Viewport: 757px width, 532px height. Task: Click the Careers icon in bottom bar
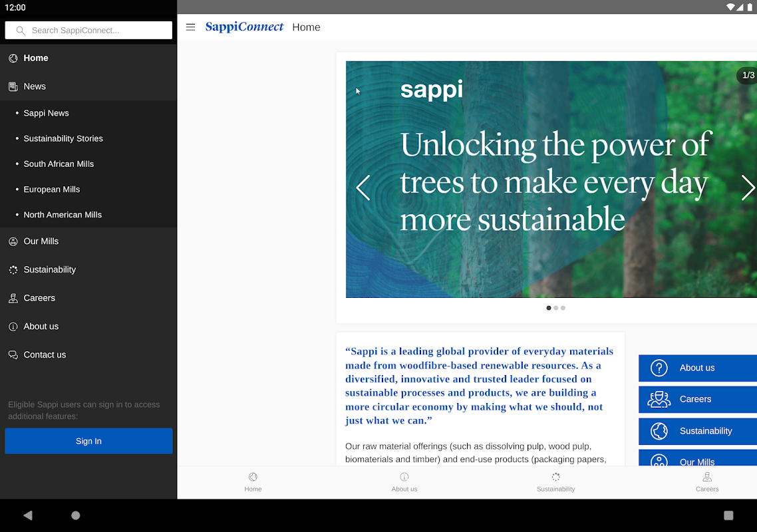[706, 477]
